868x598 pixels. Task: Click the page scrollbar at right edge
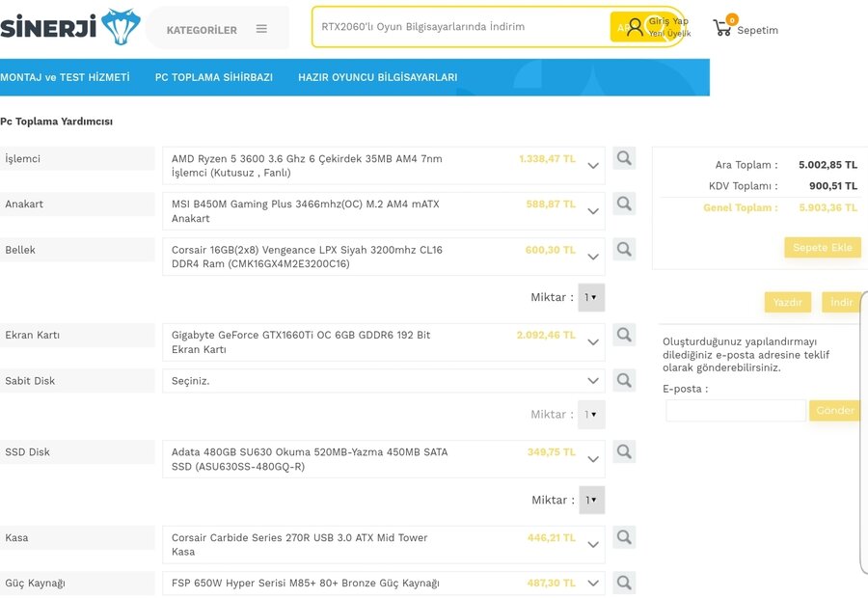click(x=863, y=432)
